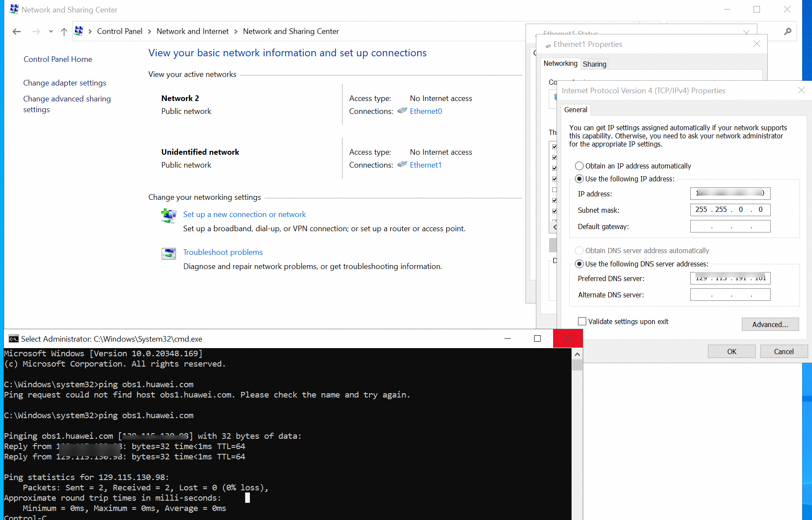Screen dimensions: 812x520
Task: Minimize the cmd.exe window
Action: (x=507, y=339)
